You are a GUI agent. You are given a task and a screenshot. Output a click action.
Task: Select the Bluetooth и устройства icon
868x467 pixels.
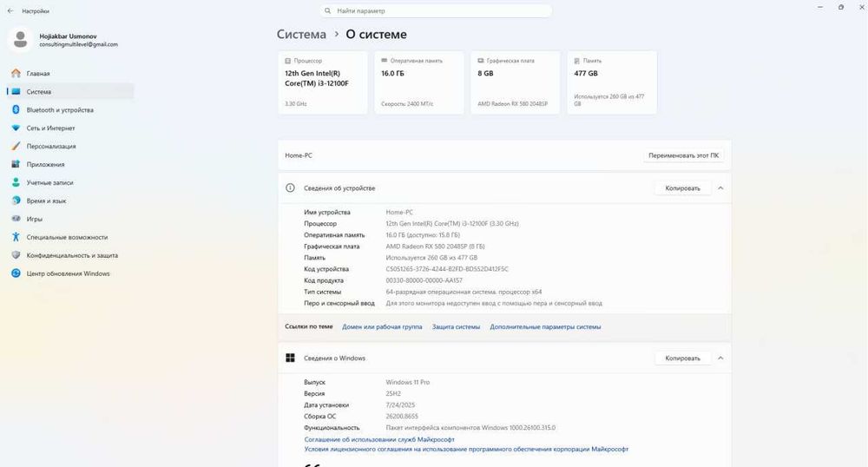(x=16, y=109)
